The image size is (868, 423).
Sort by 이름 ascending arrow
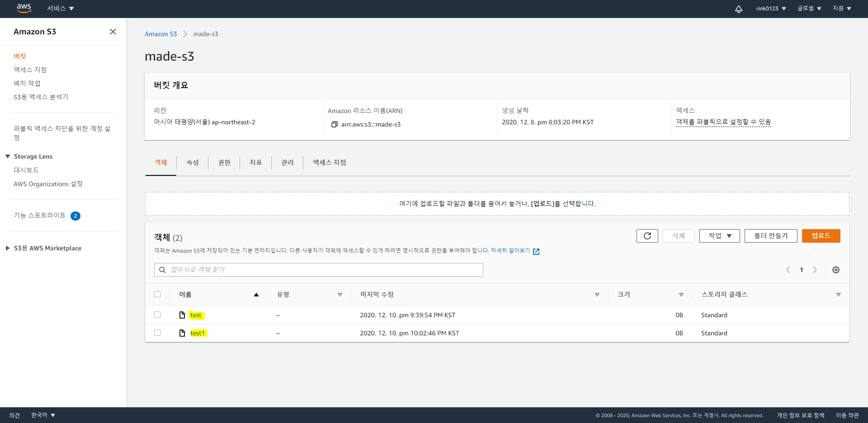click(256, 295)
